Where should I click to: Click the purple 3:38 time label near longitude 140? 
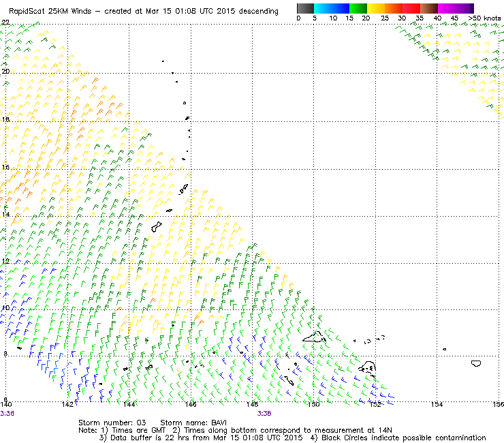point(7,414)
